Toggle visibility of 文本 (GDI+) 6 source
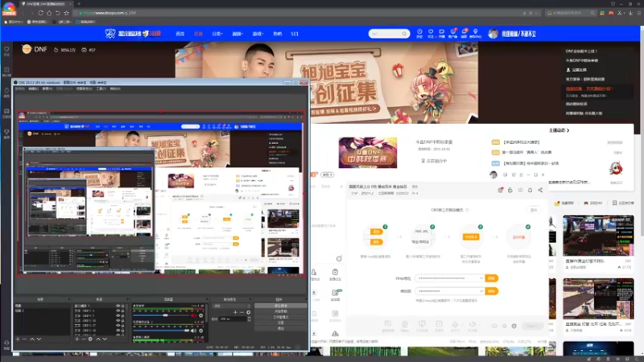The image size is (644, 362). (118, 311)
